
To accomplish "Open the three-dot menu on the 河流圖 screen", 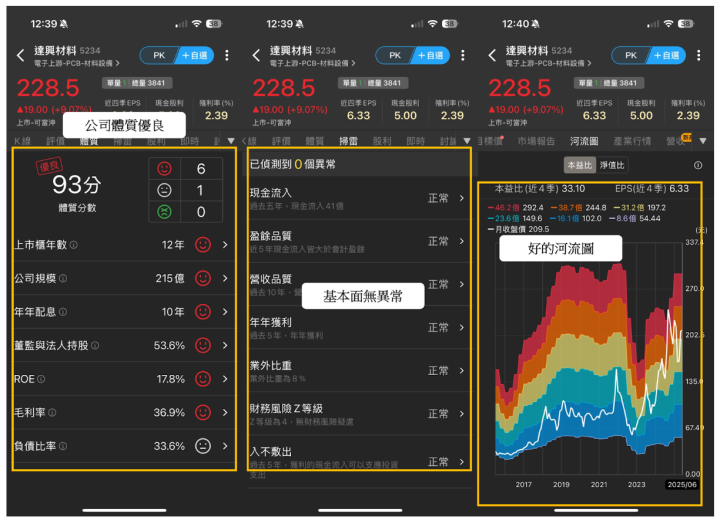I will click(699, 56).
